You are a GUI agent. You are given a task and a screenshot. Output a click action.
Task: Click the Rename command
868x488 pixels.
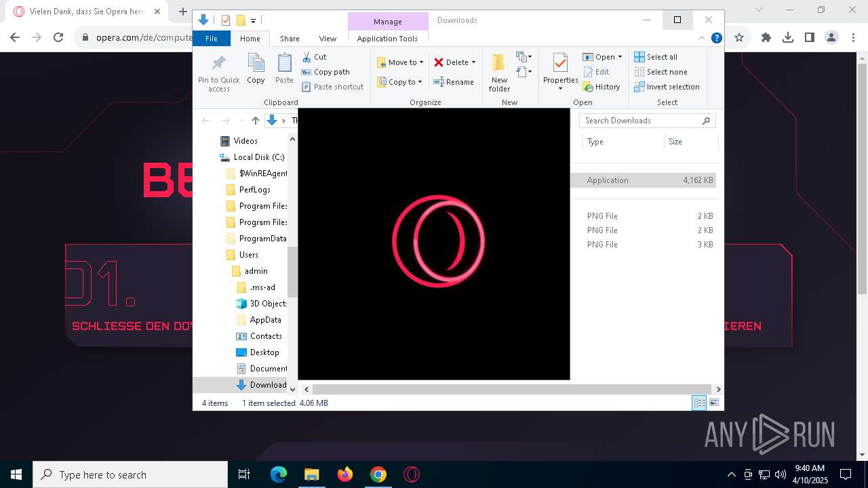[x=454, y=82]
